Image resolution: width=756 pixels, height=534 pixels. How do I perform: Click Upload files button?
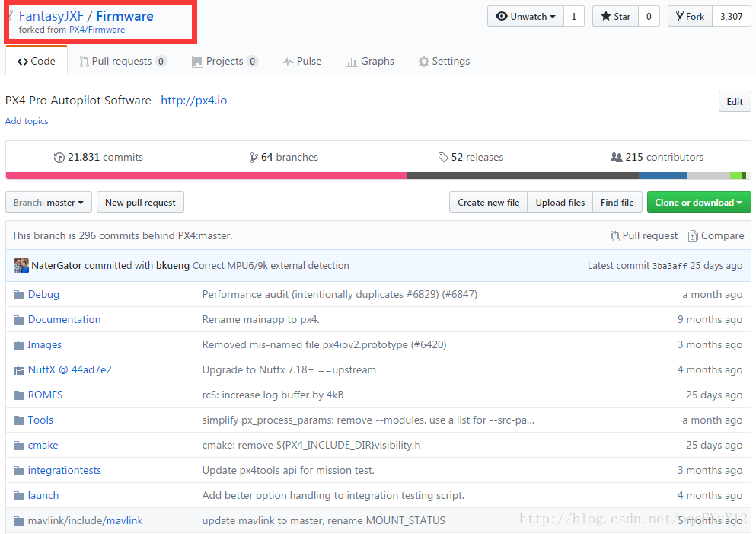point(560,202)
